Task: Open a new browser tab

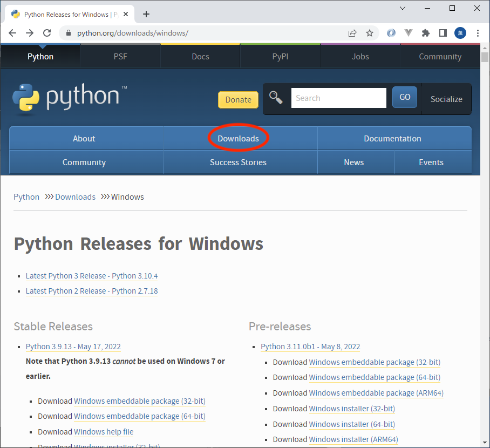Action: 146,14
